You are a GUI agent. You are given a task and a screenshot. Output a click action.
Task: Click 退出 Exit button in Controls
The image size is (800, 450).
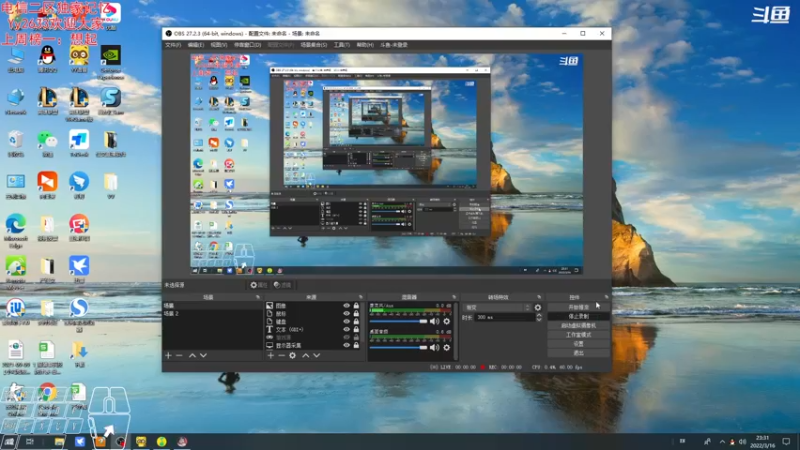point(579,353)
